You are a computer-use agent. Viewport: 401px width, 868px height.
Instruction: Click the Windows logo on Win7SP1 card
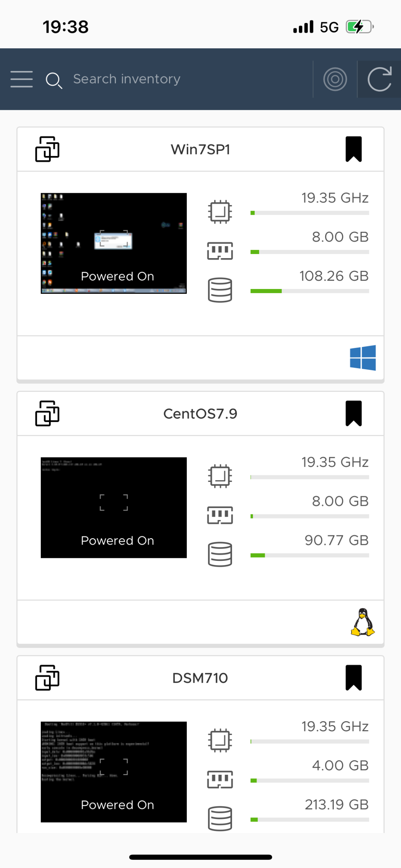tap(363, 358)
